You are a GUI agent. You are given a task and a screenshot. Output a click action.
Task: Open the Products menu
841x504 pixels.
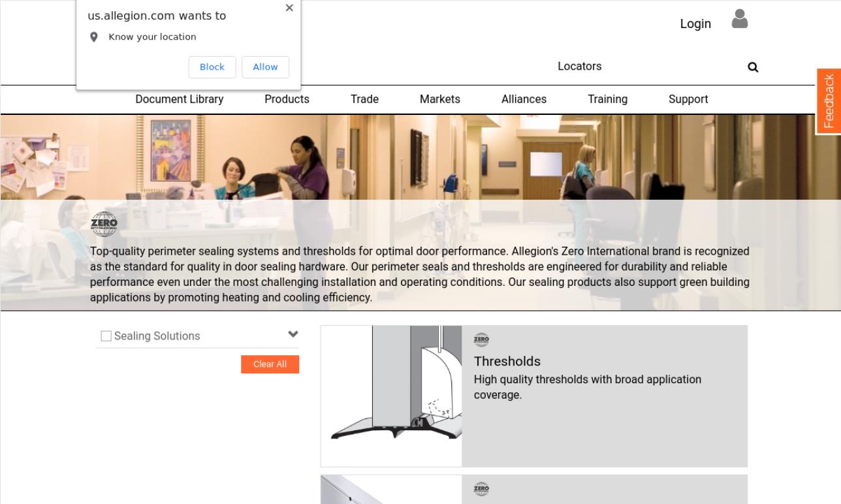(x=287, y=99)
